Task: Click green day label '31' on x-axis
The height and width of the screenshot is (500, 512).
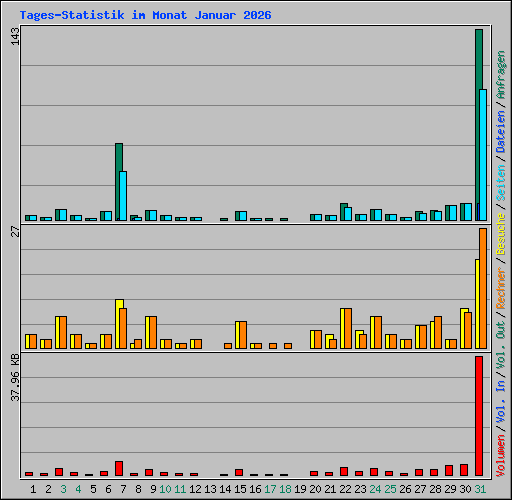Action: click(480, 489)
